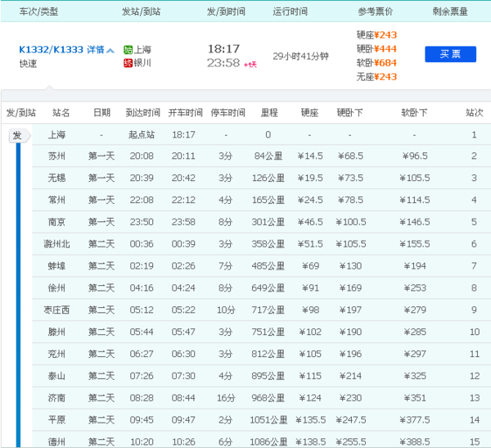491x448 pixels.
Task: Open train K1332/K1333 link
Action: coord(51,49)
